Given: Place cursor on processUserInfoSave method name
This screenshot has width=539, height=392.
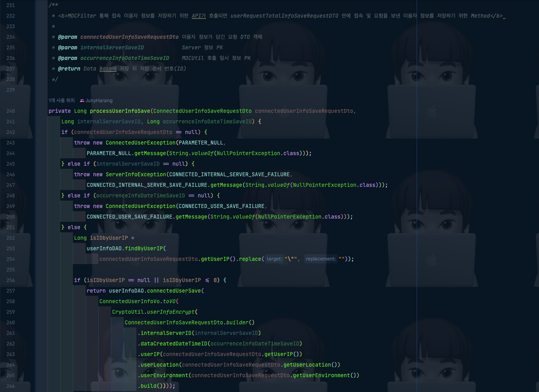Looking at the screenshot, I should [120, 111].
